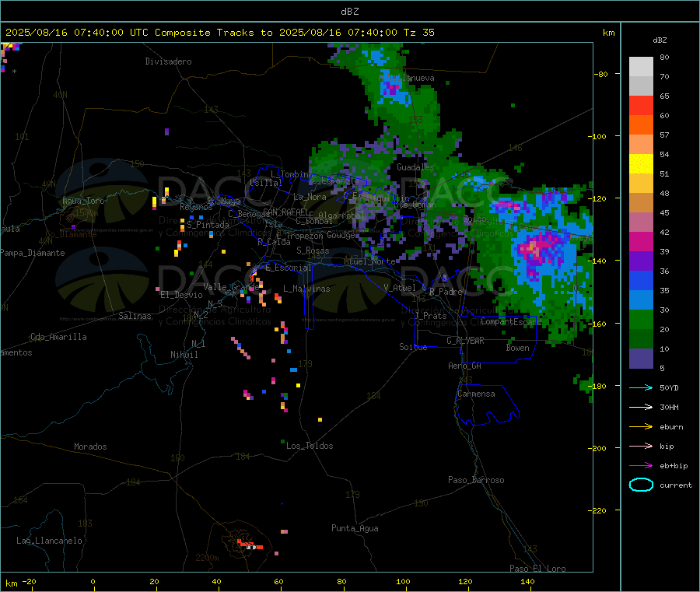
Task: Click the dBZ title at top
Action: click(349, 12)
